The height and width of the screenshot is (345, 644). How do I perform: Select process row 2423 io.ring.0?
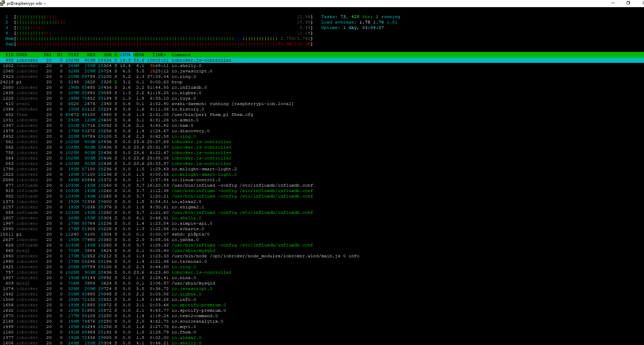(322, 76)
